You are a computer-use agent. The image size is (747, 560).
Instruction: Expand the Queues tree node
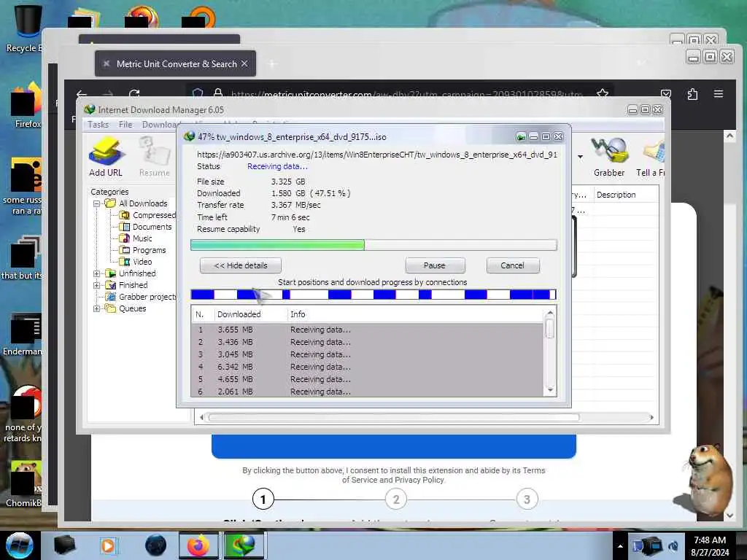coord(97,308)
